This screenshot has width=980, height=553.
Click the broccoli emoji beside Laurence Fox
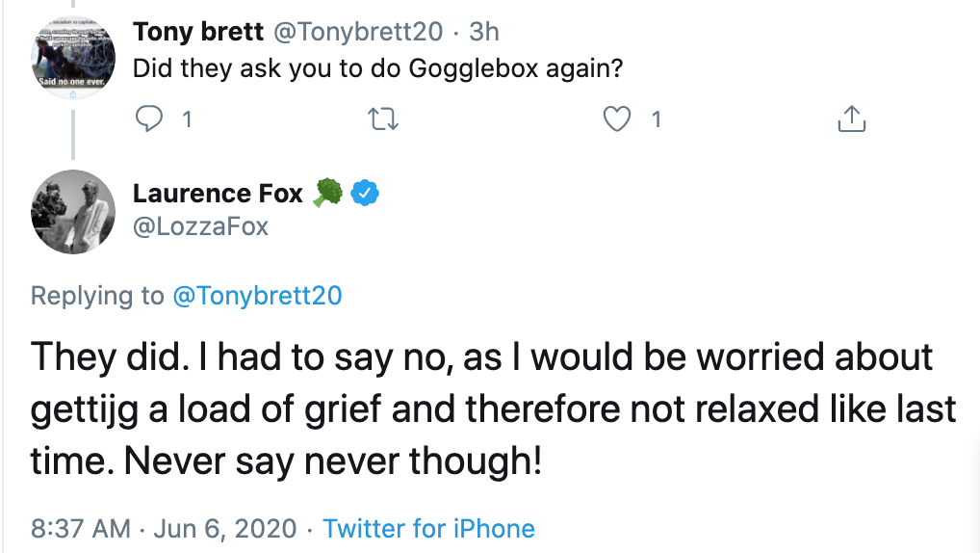(327, 193)
